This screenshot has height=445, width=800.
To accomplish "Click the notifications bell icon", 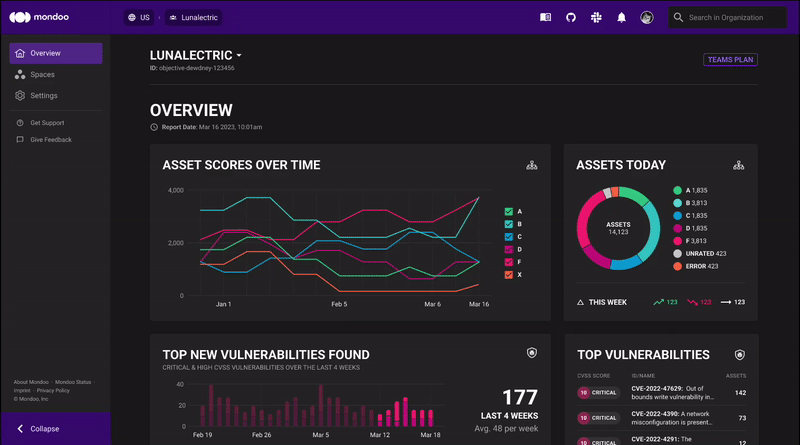I will coord(622,17).
